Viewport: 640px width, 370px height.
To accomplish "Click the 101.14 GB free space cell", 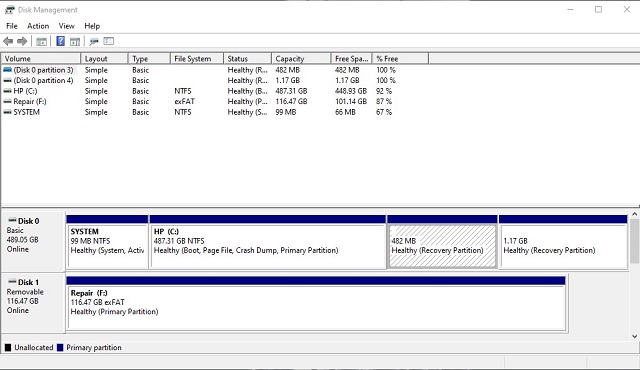I will [351, 102].
